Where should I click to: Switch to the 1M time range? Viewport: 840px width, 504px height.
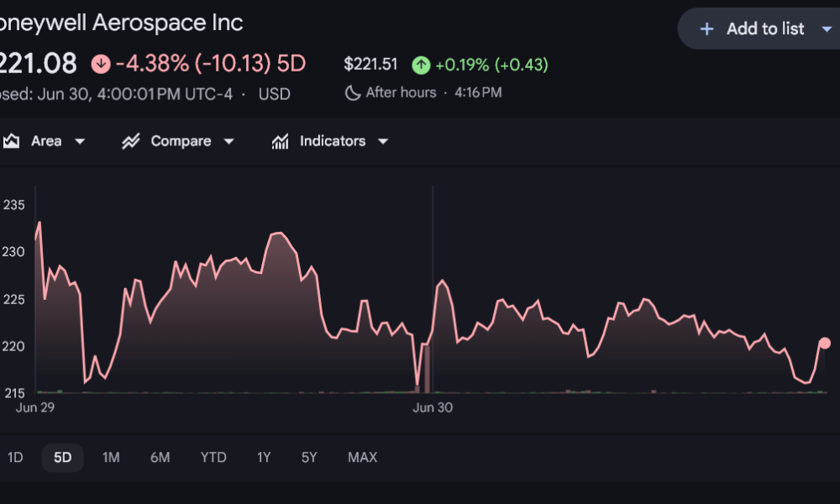point(111,458)
